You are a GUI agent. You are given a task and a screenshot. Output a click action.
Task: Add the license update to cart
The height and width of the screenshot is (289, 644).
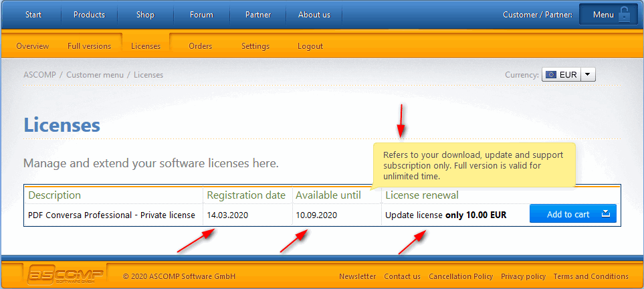pos(573,214)
